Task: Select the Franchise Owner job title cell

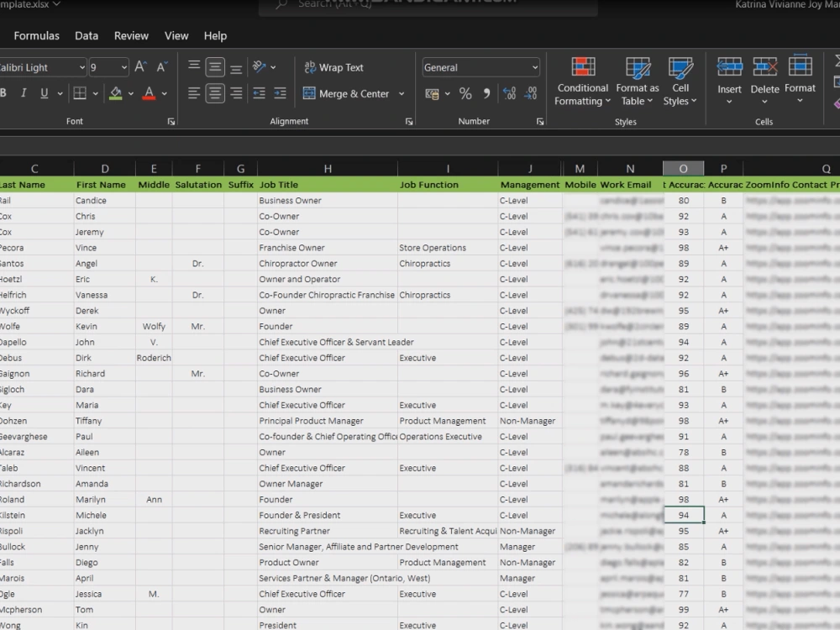Action: coord(328,248)
